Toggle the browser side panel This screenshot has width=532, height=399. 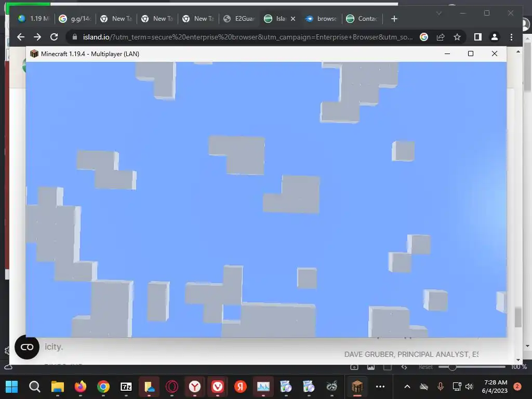tap(478, 37)
